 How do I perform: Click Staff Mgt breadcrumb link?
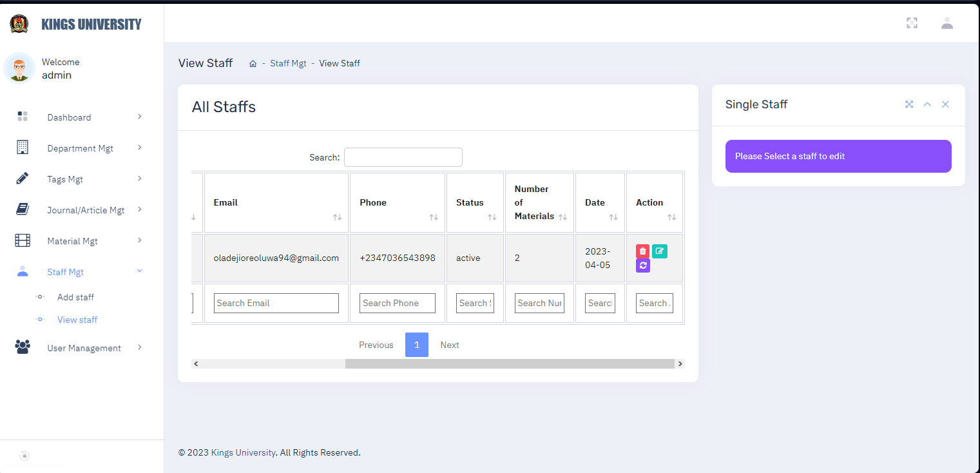coord(288,63)
